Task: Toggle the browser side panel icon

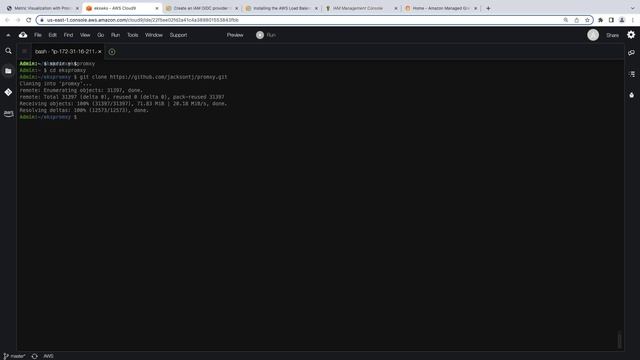Action: pyautogui.click(x=611, y=20)
